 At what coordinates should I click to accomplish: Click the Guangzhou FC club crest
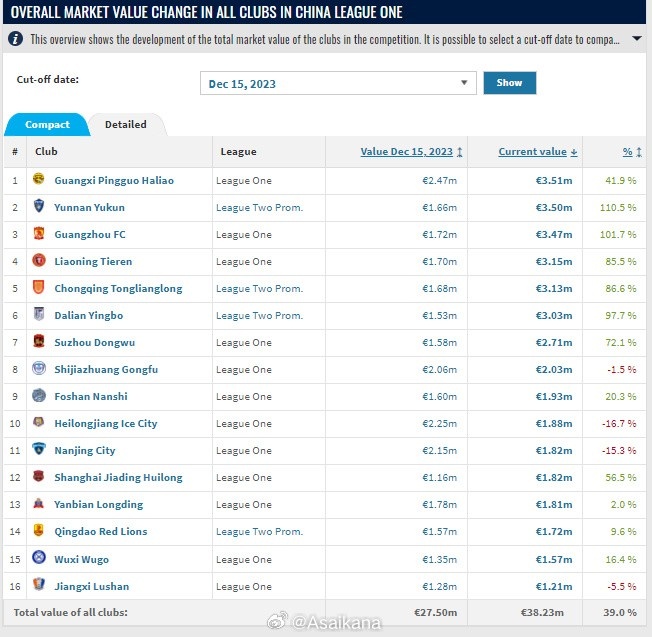[x=38, y=234]
